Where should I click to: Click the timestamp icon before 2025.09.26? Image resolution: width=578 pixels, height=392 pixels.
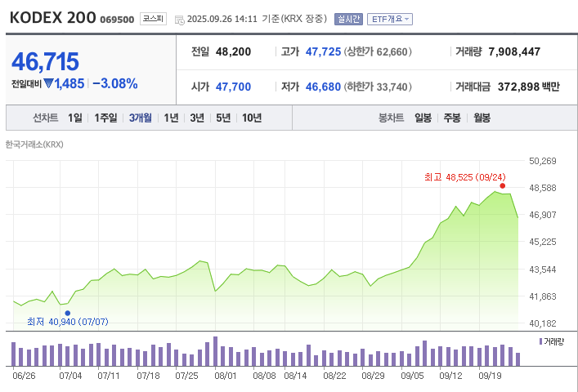click(179, 19)
